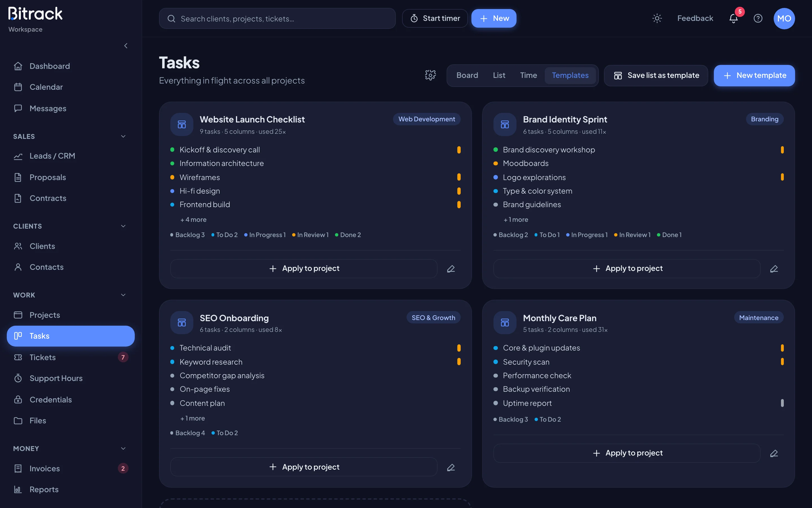Viewport: 812px width, 508px height.
Task: Collapse the CLIENTS section
Action: (x=123, y=226)
